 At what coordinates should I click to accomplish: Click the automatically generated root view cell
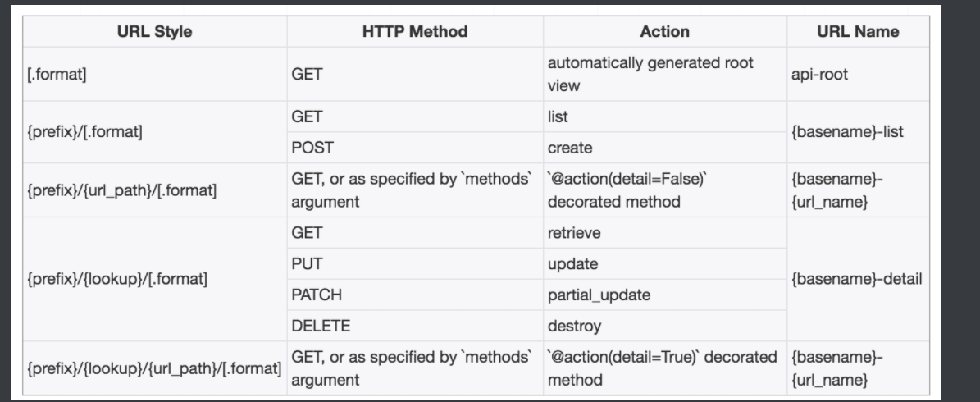[650, 74]
